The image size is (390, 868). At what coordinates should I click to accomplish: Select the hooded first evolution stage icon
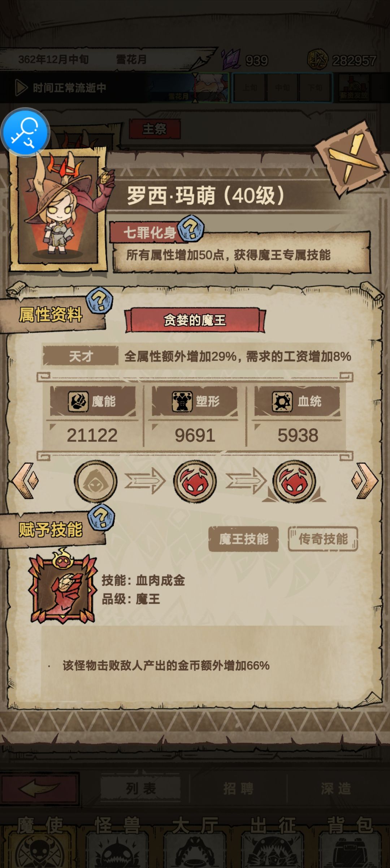pos(96,481)
